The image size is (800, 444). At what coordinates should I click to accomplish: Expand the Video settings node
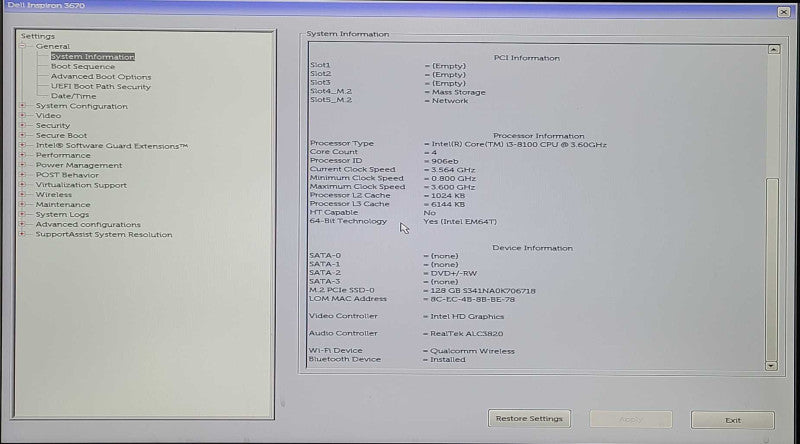click(22, 115)
